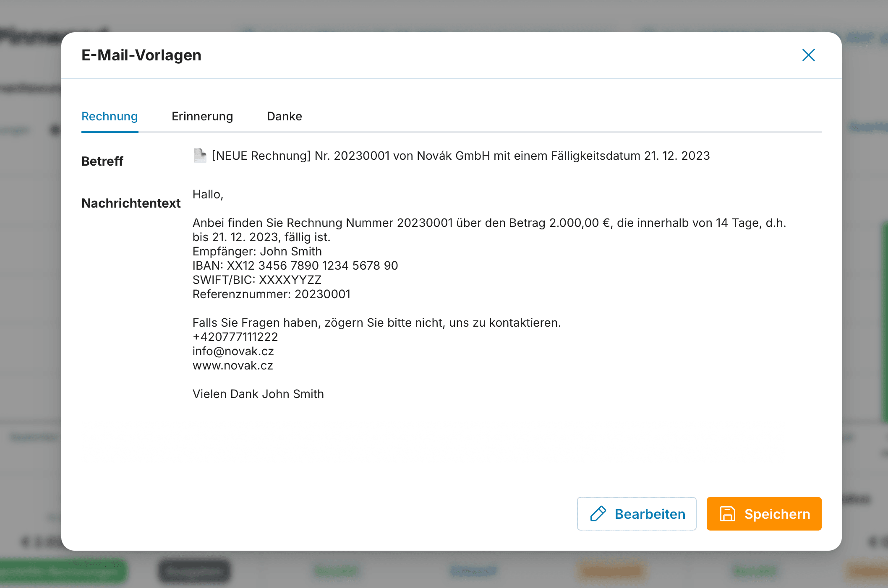Click the document icon in Betreff line

pyautogui.click(x=200, y=156)
